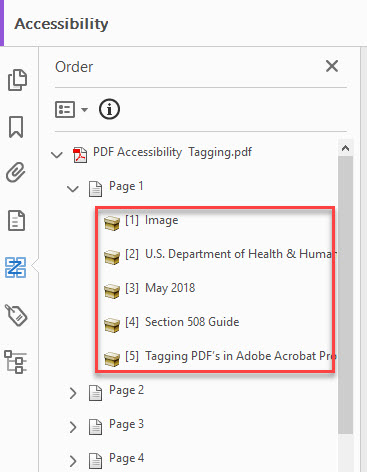Viewport: 367px width, 472px height.
Task: Open the Attachments paperclip panel
Action: [x=16, y=172]
